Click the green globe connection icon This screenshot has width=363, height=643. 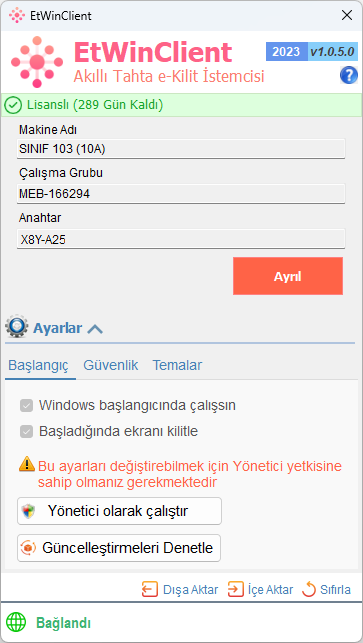[16, 622]
